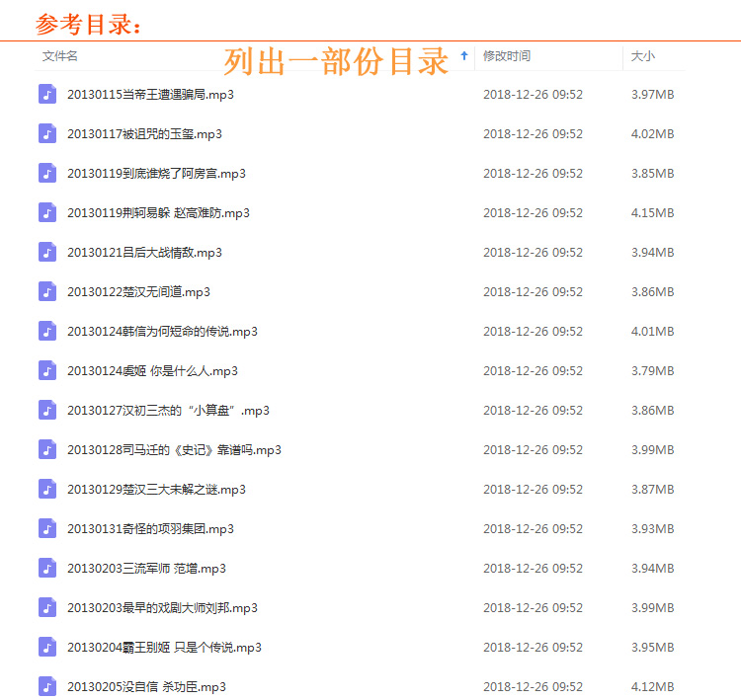This screenshot has height=700, width=741.
Task: Sort files by 文件名 column header
Action: coord(60,56)
